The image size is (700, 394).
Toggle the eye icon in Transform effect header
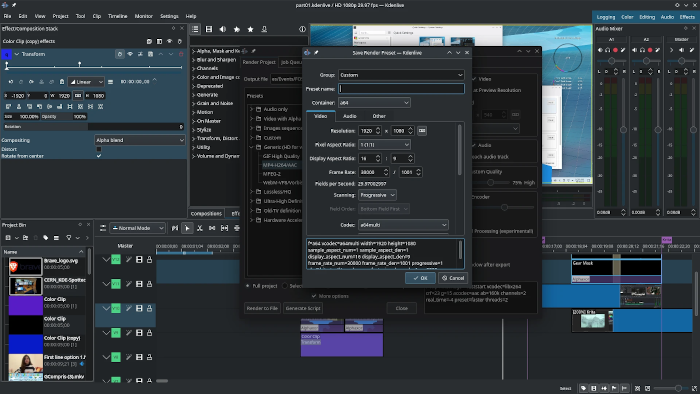click(130, 54)
